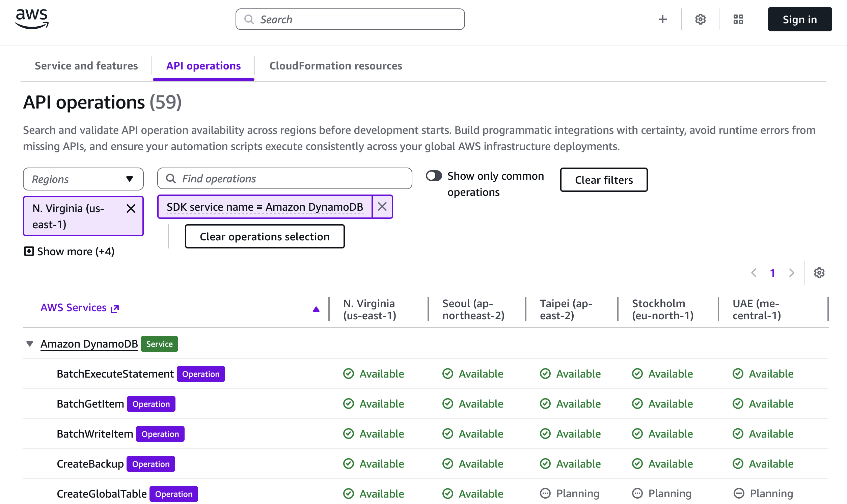Image resolution: width=847 pixels, height=504 pixels.
Task: Open table preferences gear icon
Action: (819, 273)
